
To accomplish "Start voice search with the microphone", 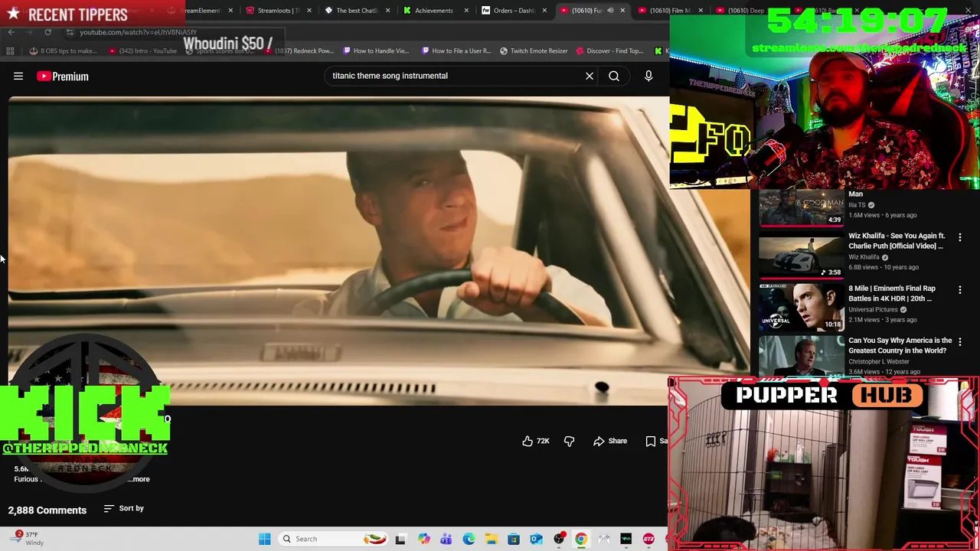I will coord(648,76).
